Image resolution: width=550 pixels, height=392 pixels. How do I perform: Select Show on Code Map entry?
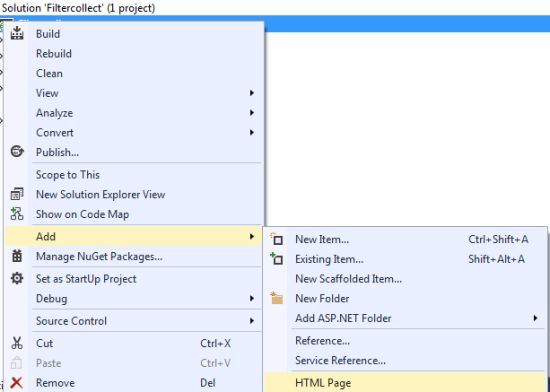click(134, 214)
